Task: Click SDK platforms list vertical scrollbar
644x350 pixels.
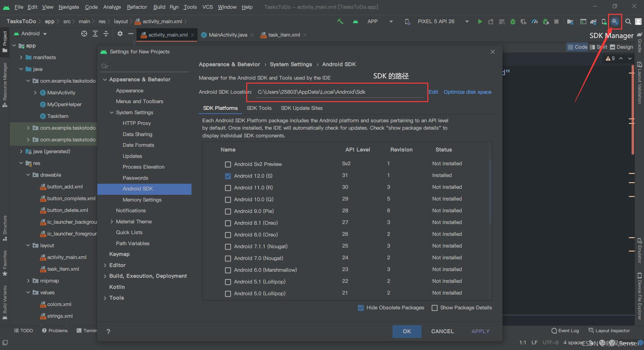Action: (490, 191)
